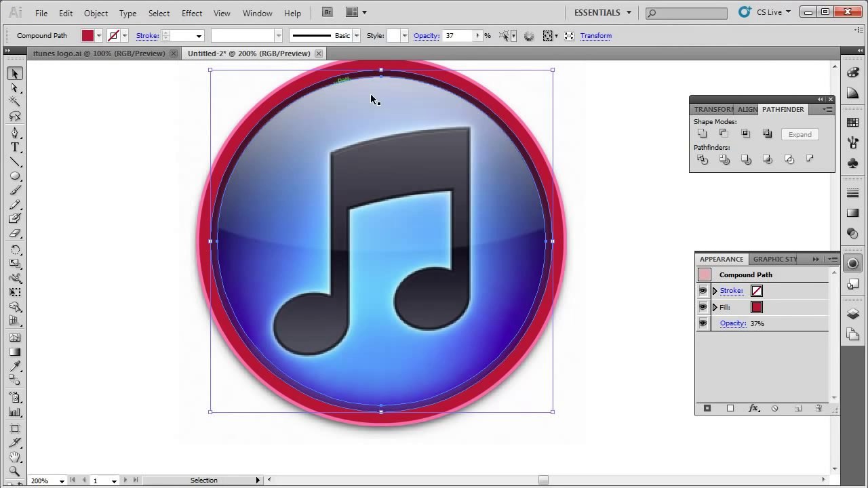Open the File menu

[41, 13]
